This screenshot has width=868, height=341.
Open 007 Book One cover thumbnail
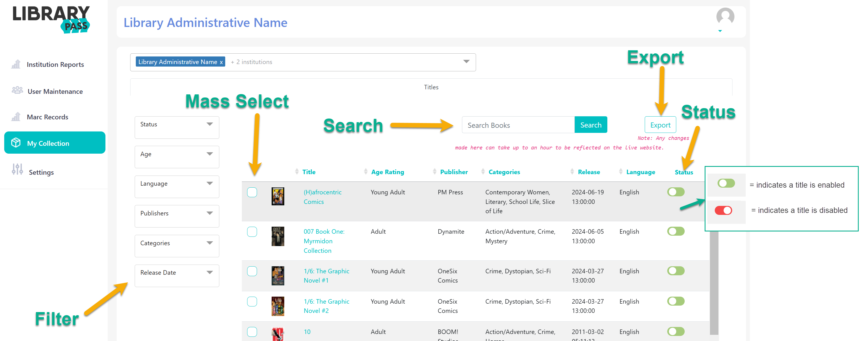[x=278, y=236]
